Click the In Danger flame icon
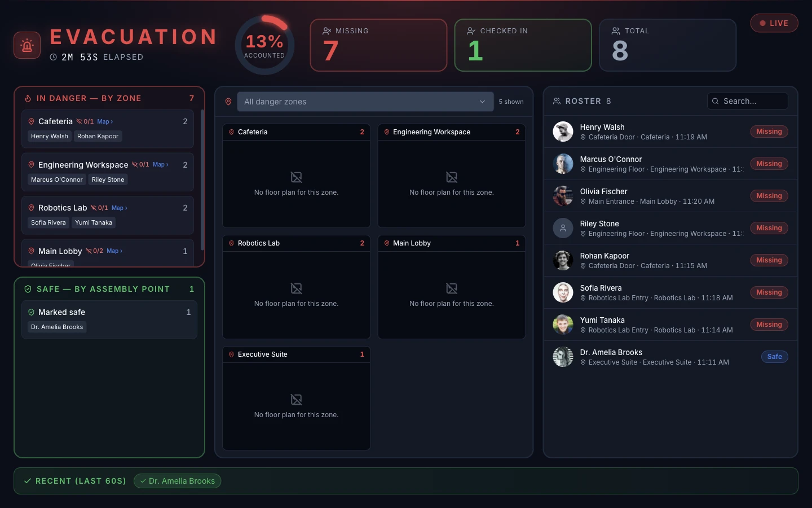The image size is (812, 508). pyautogui.click(x=28, y=98)
